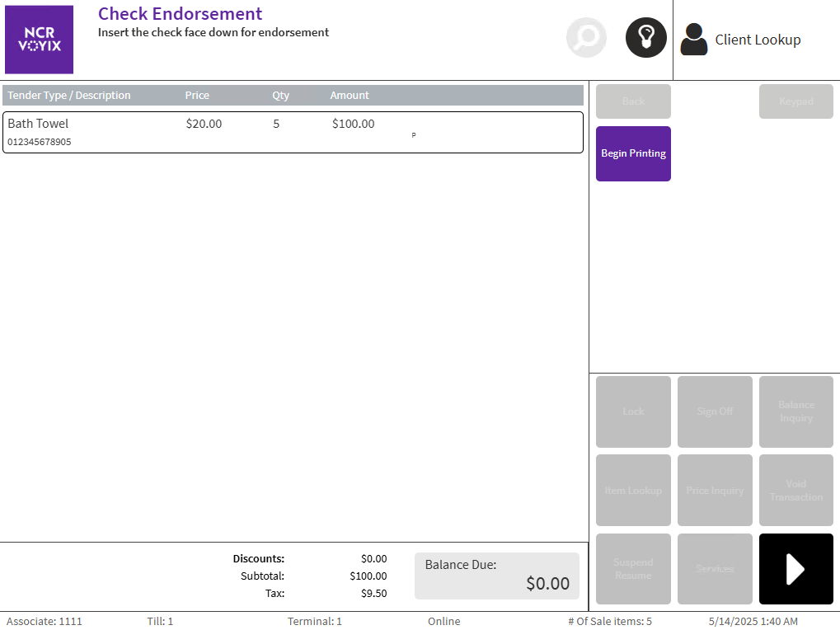Screen dimensions: 840x630
Task: Click the NCR Voyix logo
Action: pos(40,40)
